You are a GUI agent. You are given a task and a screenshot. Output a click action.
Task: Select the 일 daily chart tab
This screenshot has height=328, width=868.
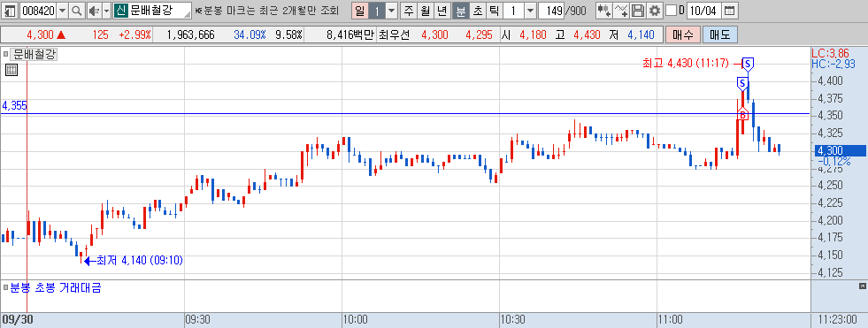(360, 11)
